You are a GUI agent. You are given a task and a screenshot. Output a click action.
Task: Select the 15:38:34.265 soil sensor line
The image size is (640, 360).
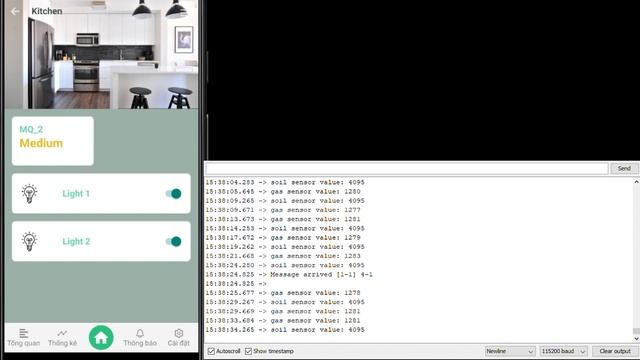(x=285, y=329)
